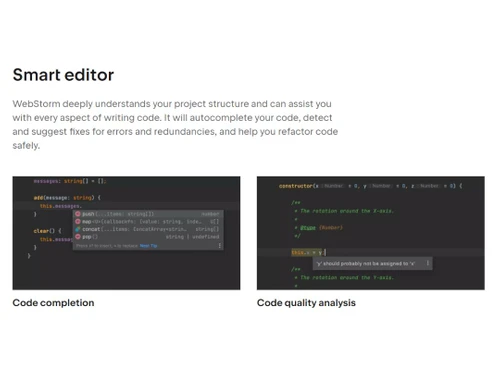Click the 'Code quality analysis' caption
Viewport: 500px width, 375px height.
(306, 303)
